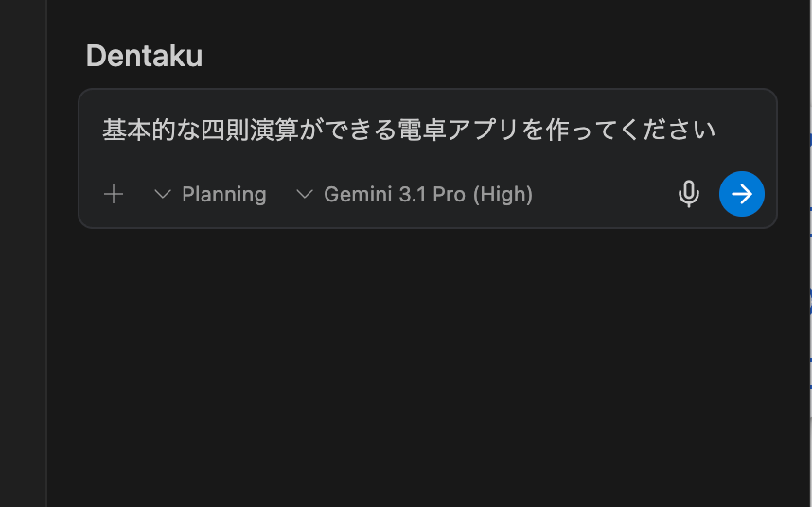Click the empty area below the prompt box
The height and width of the screenshot is (507, 812).
point(426,369)
